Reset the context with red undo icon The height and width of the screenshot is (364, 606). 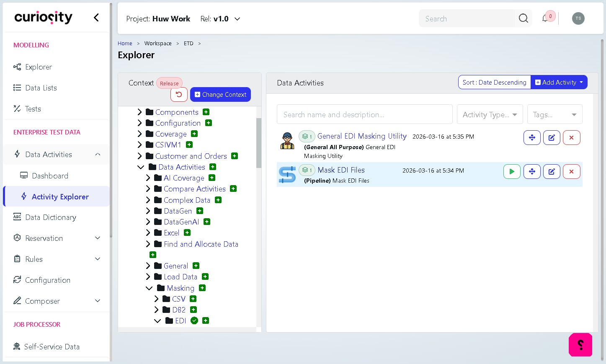point(179,94)
